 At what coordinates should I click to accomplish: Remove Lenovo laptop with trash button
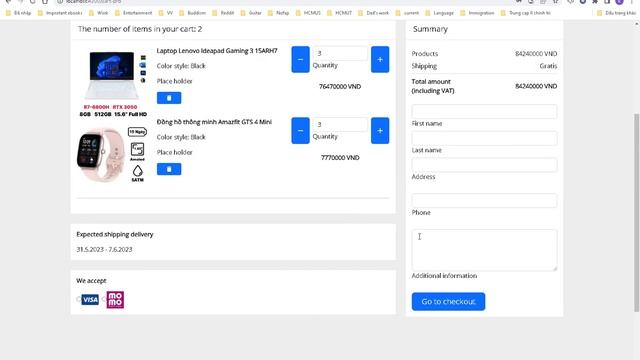[x=169, y=98]
